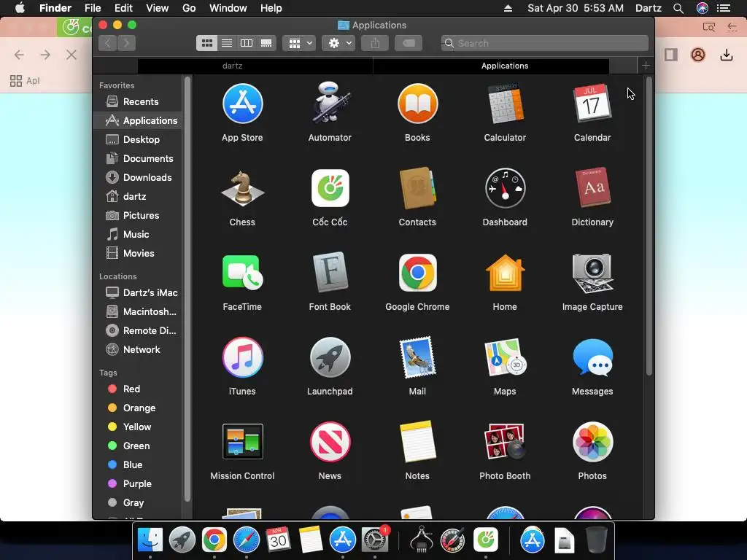This screenshot has height=560, width=747.
Task: Select Launchpad in the Applications grid
Action: [x=330, y=357]
